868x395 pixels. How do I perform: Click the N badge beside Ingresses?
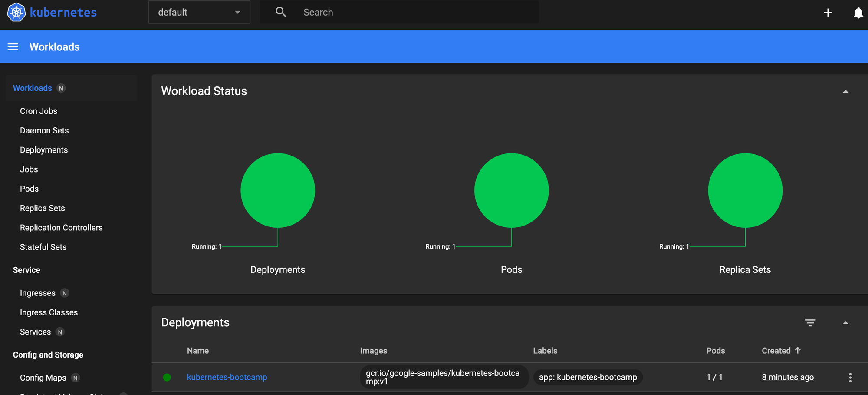(x=65, y=293)
